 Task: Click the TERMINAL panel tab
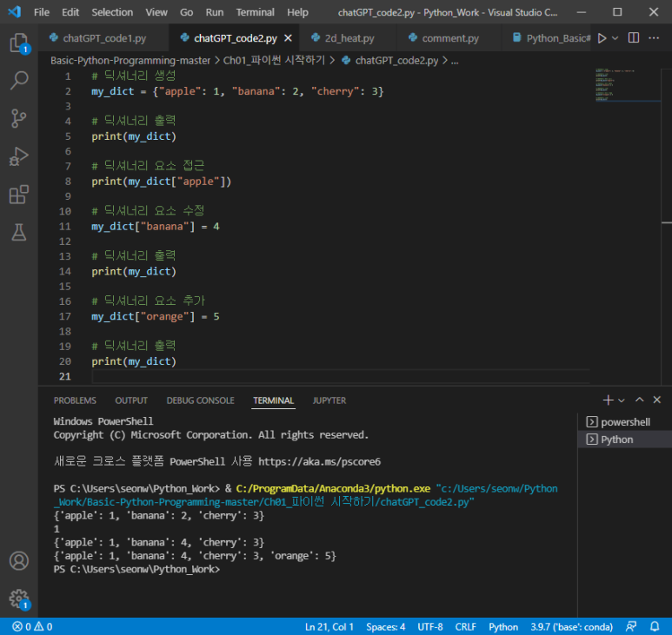click(273, 400)
